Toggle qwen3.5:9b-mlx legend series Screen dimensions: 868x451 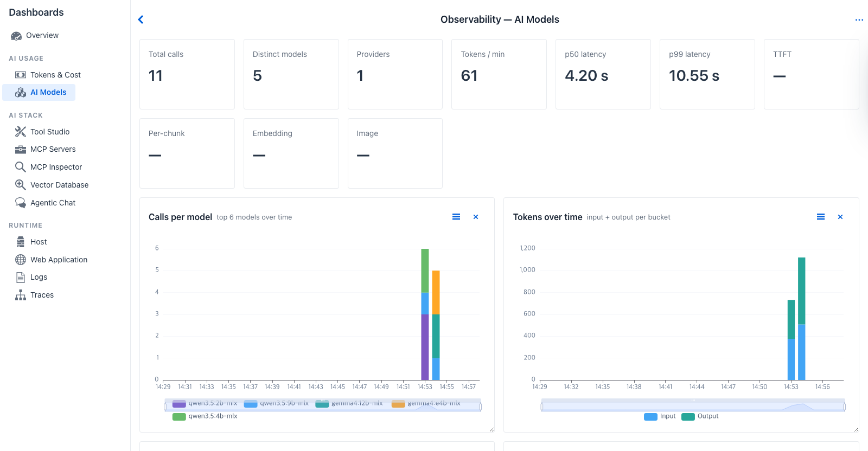[276, 403]
